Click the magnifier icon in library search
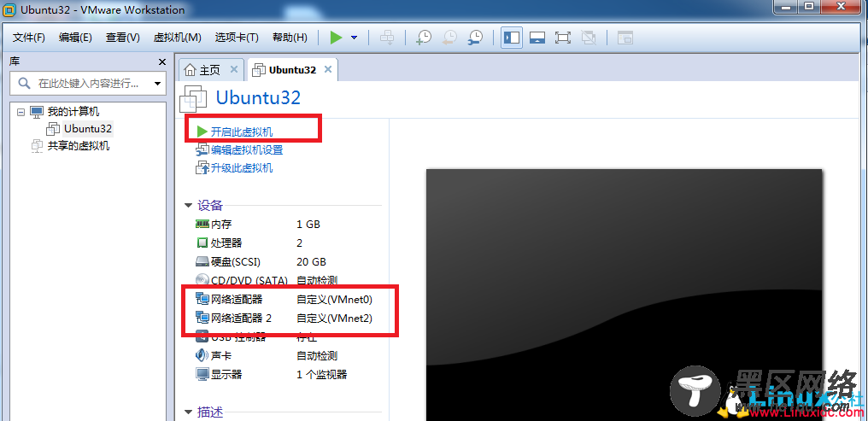 [24, 84]
